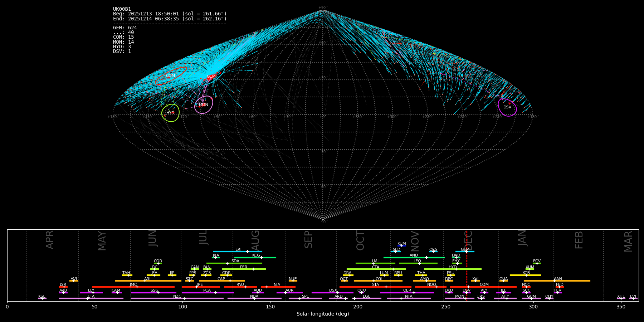The image size is (644, 322).
Task: Click the ETA shower bar on the timeline
Action: point(91,298)
